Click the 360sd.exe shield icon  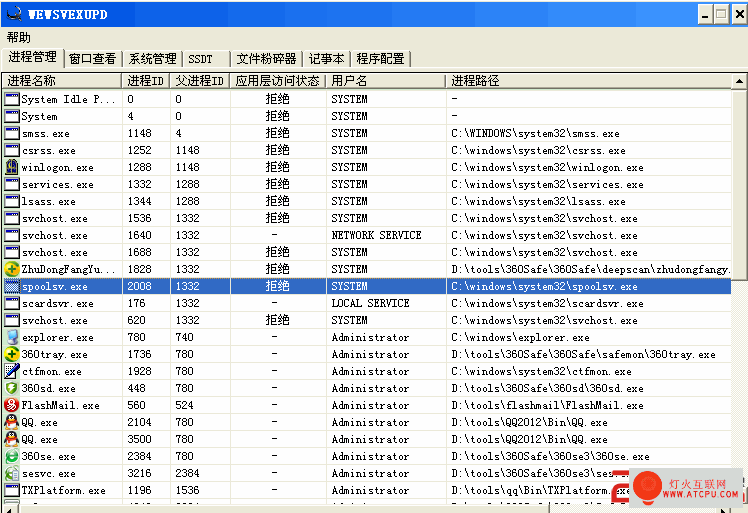pos(11,388)
